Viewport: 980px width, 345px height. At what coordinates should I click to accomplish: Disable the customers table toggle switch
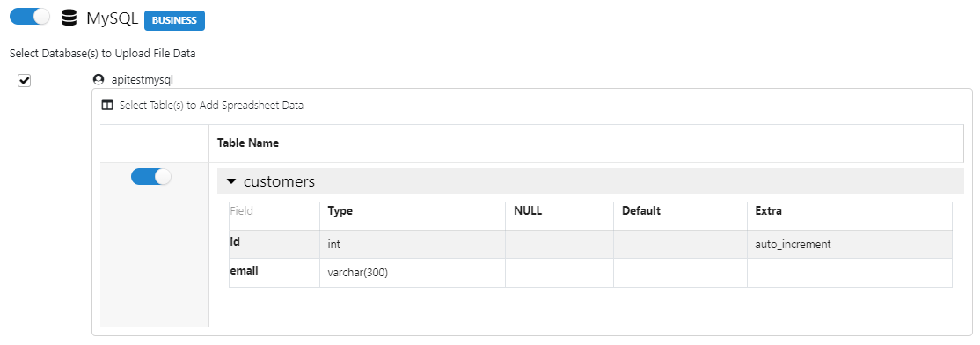150,177
